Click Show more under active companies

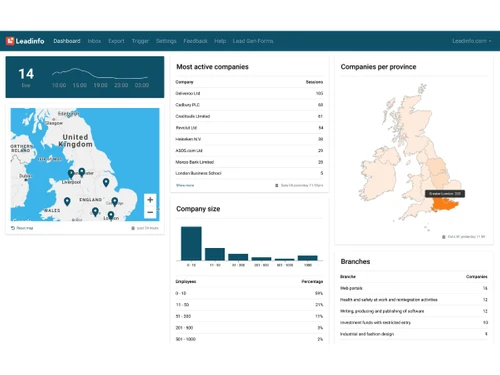click(185, 185)
